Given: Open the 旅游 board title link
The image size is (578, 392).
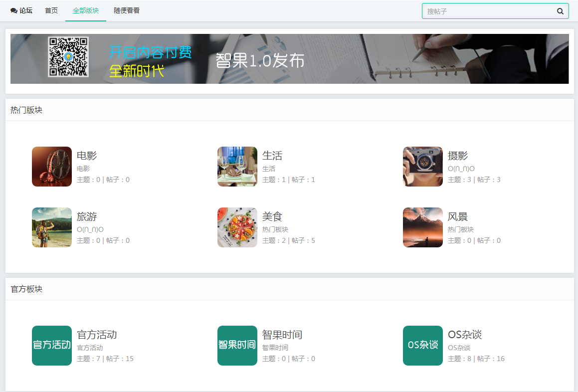Looking at the screenshot, I should 87,216.
